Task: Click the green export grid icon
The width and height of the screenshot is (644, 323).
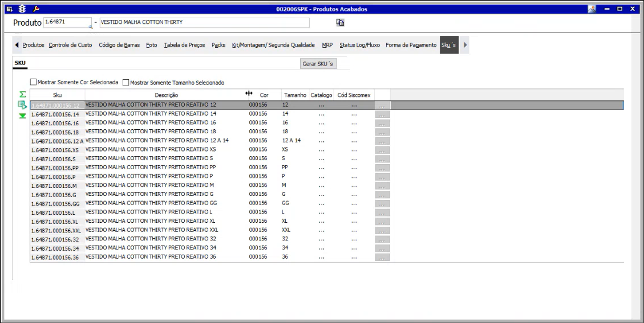Action: pos(23,105)
